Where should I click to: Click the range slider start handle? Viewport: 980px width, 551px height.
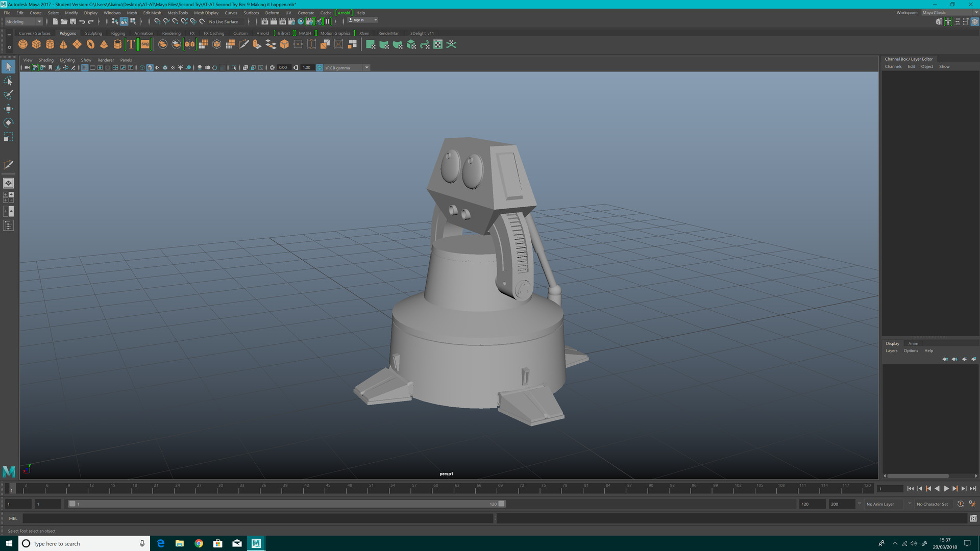[x=72, y=504]
